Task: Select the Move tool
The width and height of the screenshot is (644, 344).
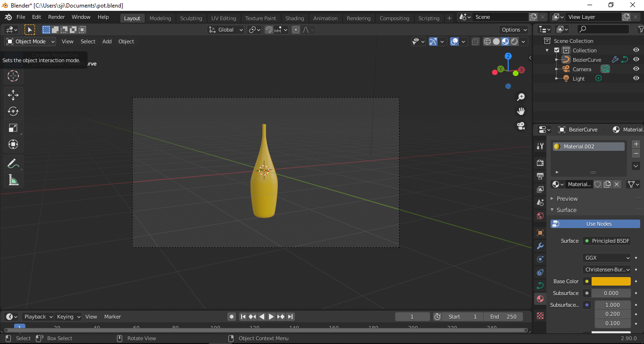Action: (13, 95)
